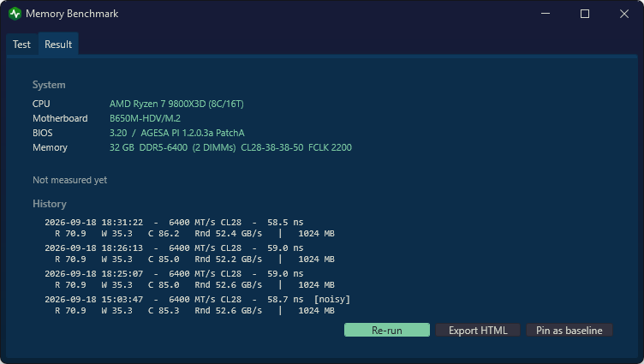The image size is (644, 364).
Task: Click memory value 32 GB DDR5-6400
Action: click(230, 147)
